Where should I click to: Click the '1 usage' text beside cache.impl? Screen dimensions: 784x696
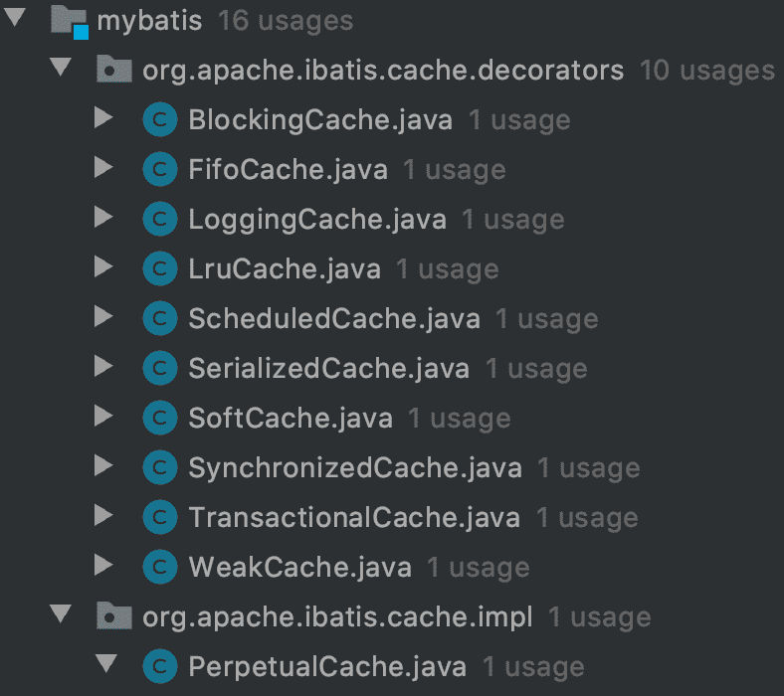coord(600,617)
